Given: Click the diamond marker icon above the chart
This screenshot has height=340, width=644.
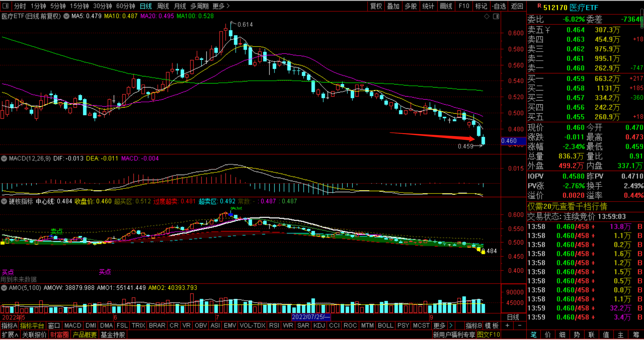Looking at the screenshot, I should tap(487, 16).
